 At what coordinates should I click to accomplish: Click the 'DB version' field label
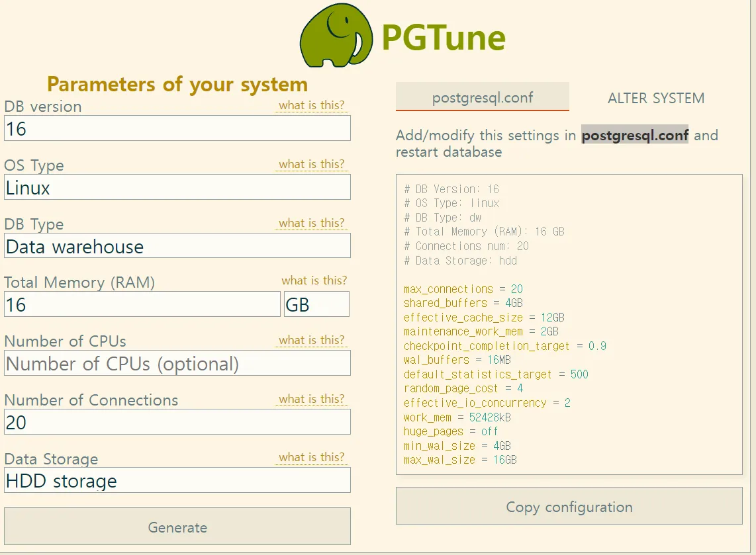43,106
